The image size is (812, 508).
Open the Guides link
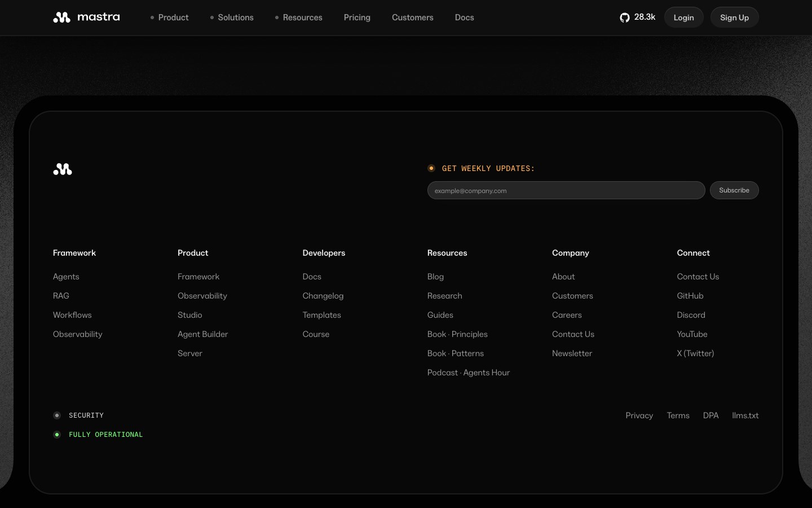tap(440, 315)
